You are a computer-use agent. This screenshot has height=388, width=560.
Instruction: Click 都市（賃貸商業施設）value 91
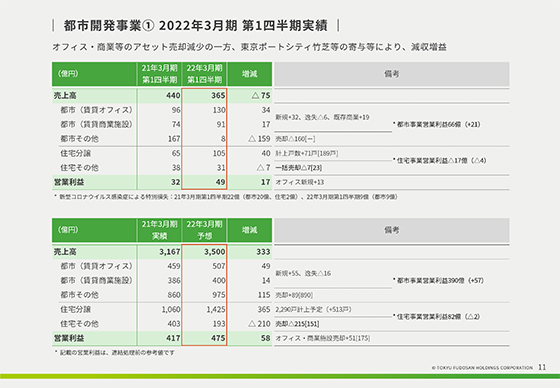[x=221, y=124]
